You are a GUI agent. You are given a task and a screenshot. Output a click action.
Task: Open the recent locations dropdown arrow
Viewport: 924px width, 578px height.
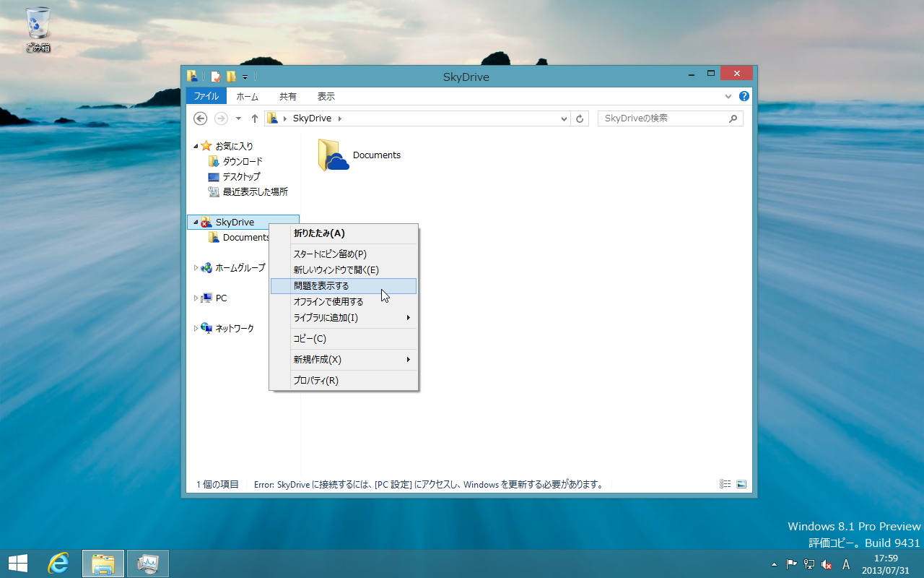(238, 118)
